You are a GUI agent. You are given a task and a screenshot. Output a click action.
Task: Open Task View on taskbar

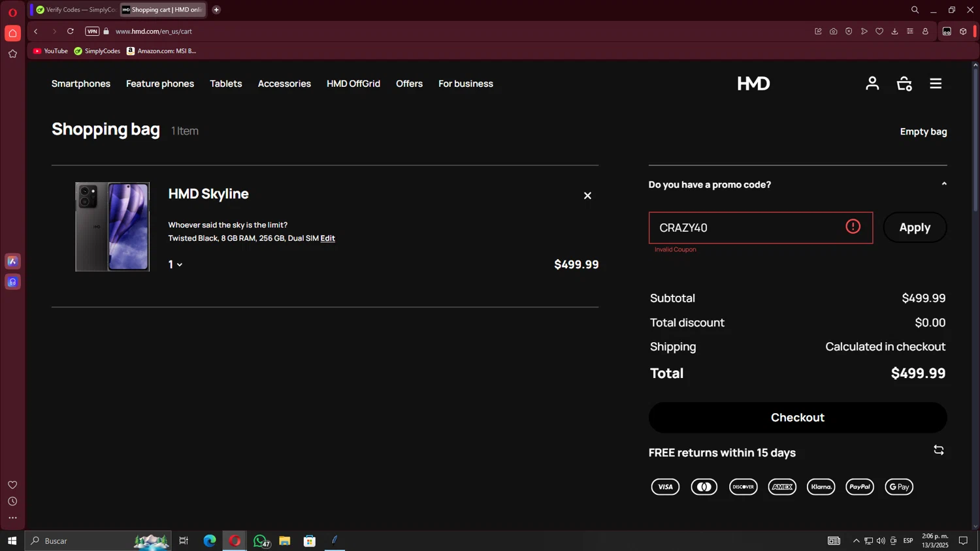click(x=184, y=541)
